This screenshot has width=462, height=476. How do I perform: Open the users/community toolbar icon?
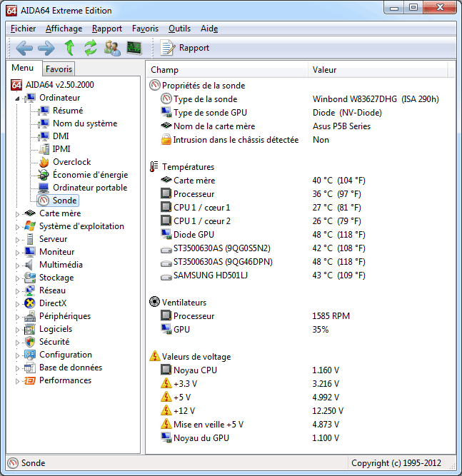pos(112,48)
